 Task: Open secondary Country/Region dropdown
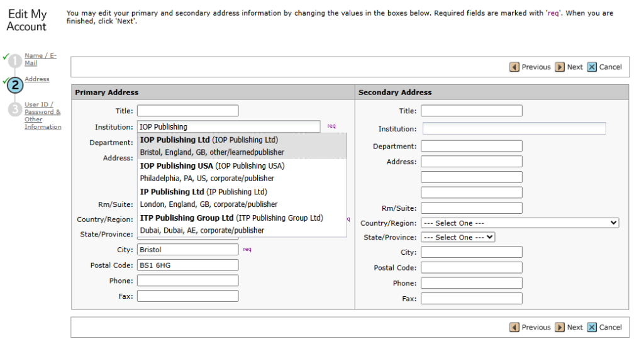(x=519, y=223)
